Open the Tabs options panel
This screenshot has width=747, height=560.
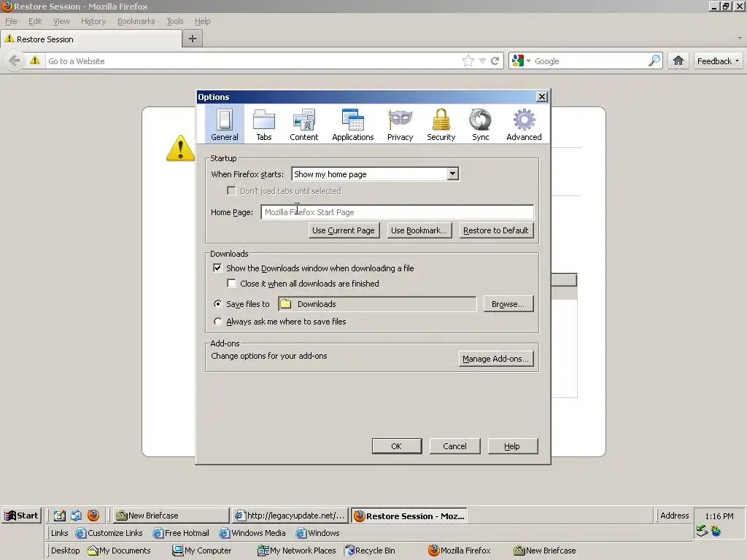(x=264, y=124)
